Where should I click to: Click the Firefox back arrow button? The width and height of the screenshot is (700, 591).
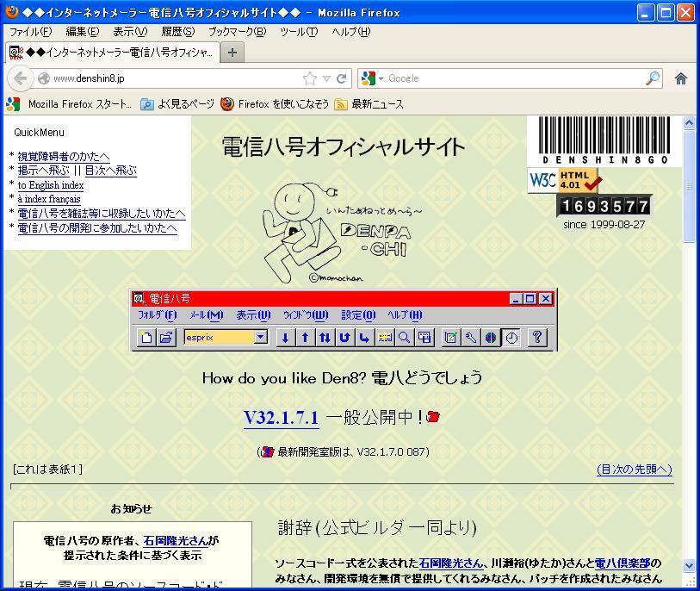[x=20, y=78]
